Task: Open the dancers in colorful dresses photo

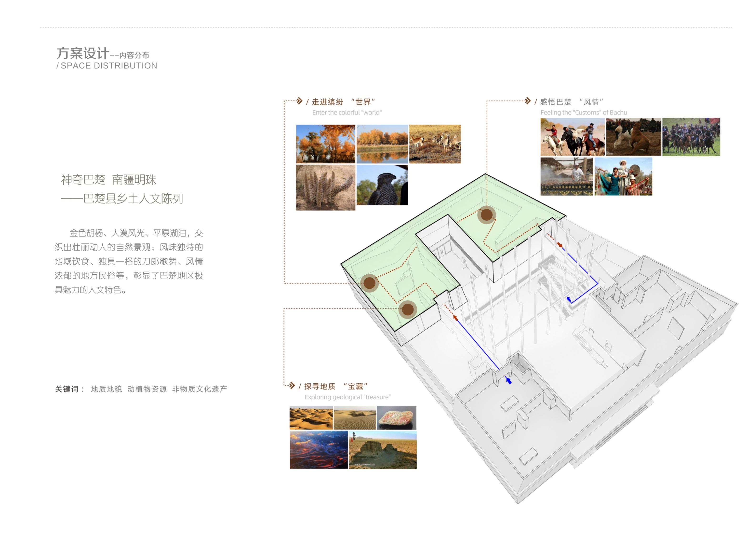Action: click(623, 176)
